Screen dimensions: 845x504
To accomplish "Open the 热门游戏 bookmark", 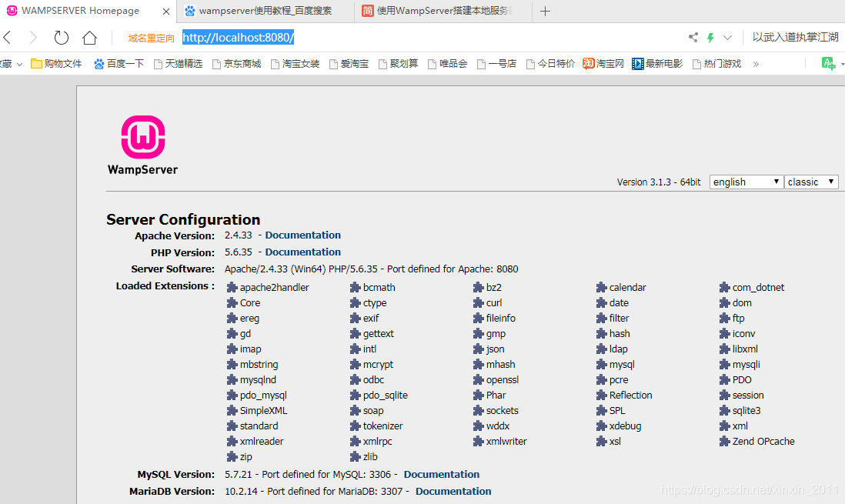I will tap(716, 64).
